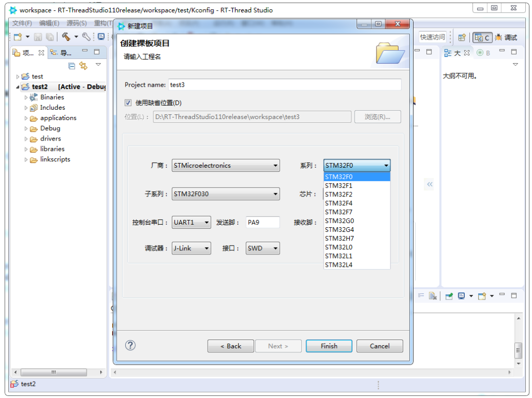The width and height of the screenshot is (532, 398).
Task: Click the Cancel button
Action: coord(380,346)
